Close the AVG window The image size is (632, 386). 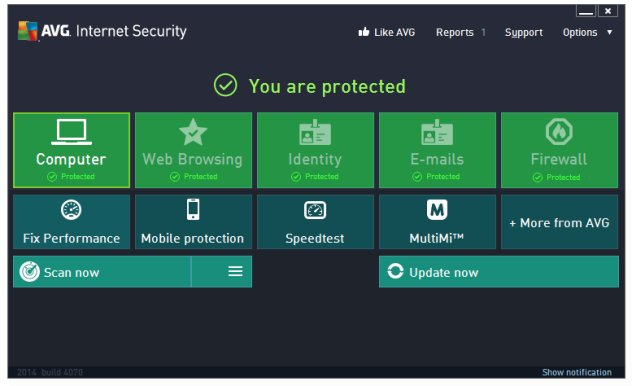(608, 11)
